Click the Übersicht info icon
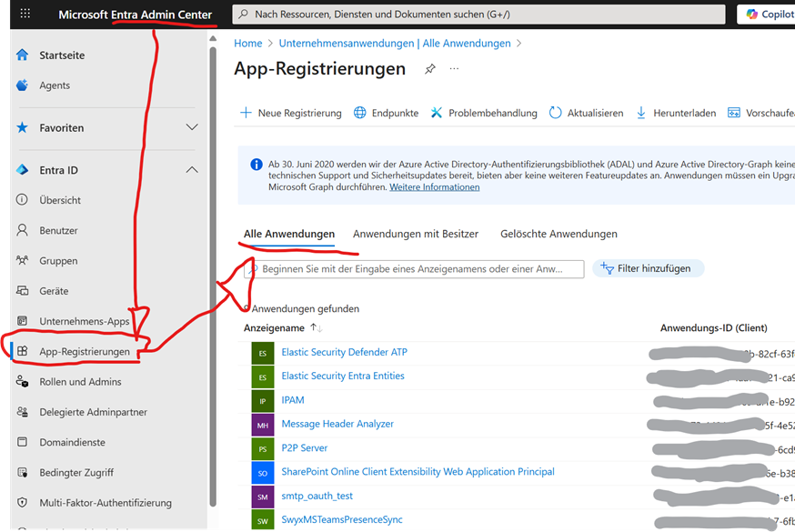The height and width of the screenshot is (532, 795). 23,200
